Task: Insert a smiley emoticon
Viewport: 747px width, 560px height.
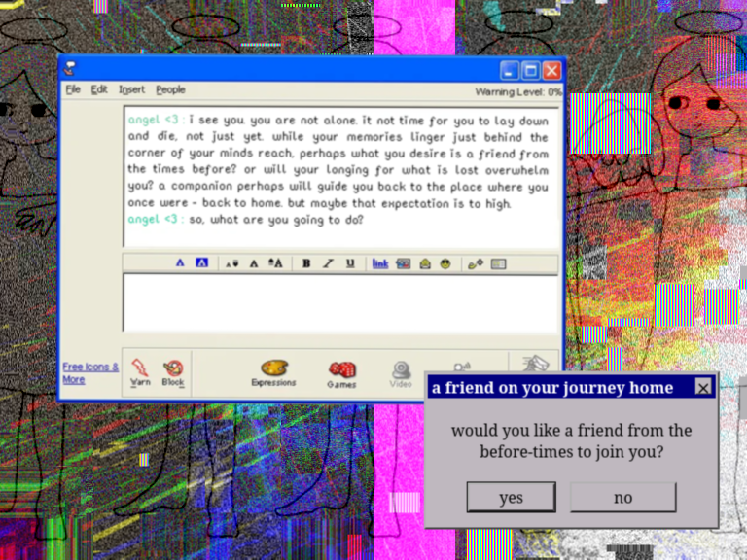Action: (445, 263)
